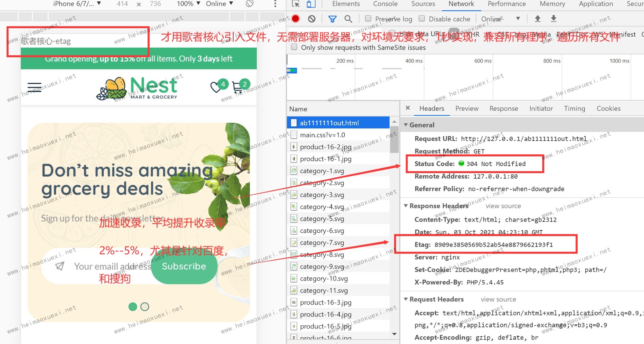Enable the Preserve log checkbox
The height and width of the screenshot is (344, 644).
(368, 19)
